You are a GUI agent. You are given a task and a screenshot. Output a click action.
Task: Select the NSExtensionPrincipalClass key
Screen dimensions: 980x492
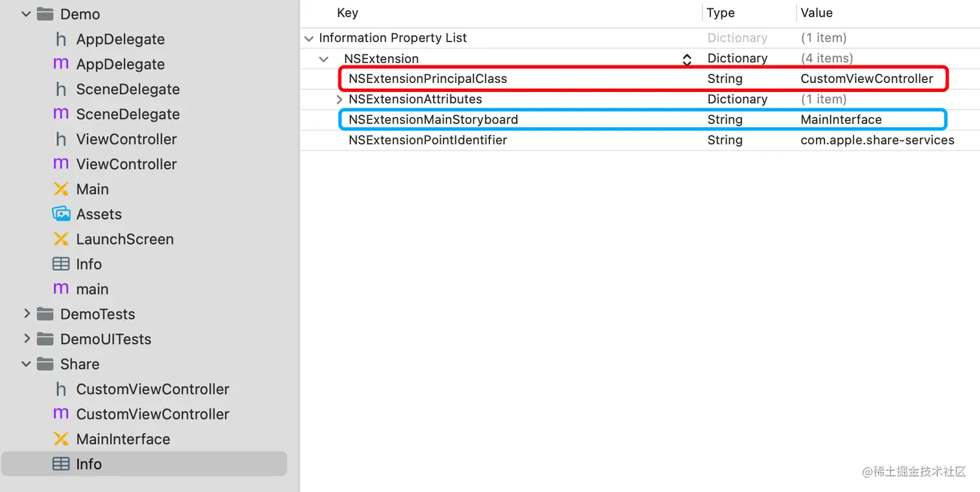coord(428,79)
